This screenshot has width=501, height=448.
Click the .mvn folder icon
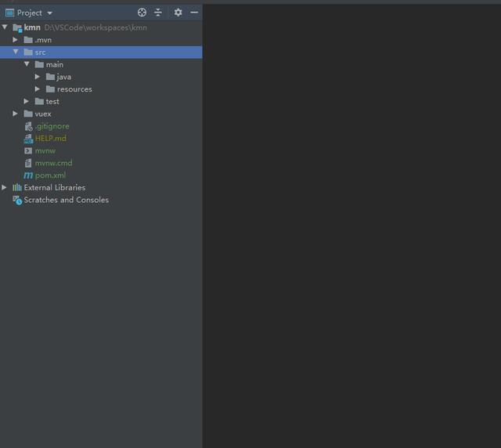(x=28, y=40)
